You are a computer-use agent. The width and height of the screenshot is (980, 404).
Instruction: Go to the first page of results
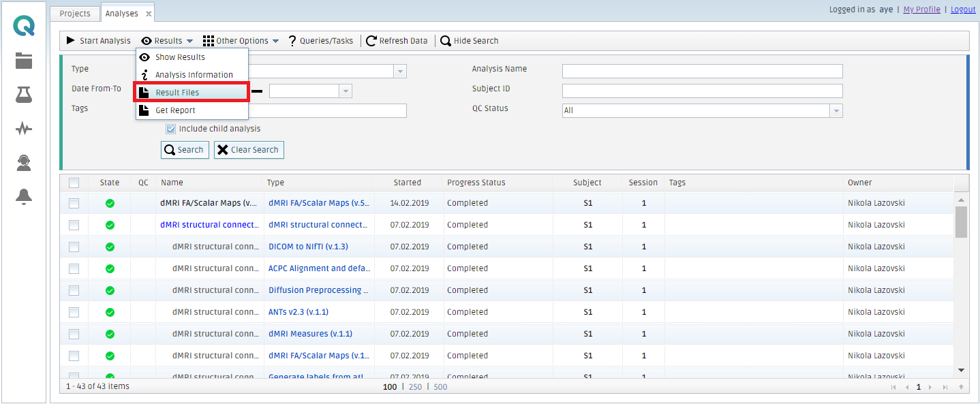(x=893, y=387)
